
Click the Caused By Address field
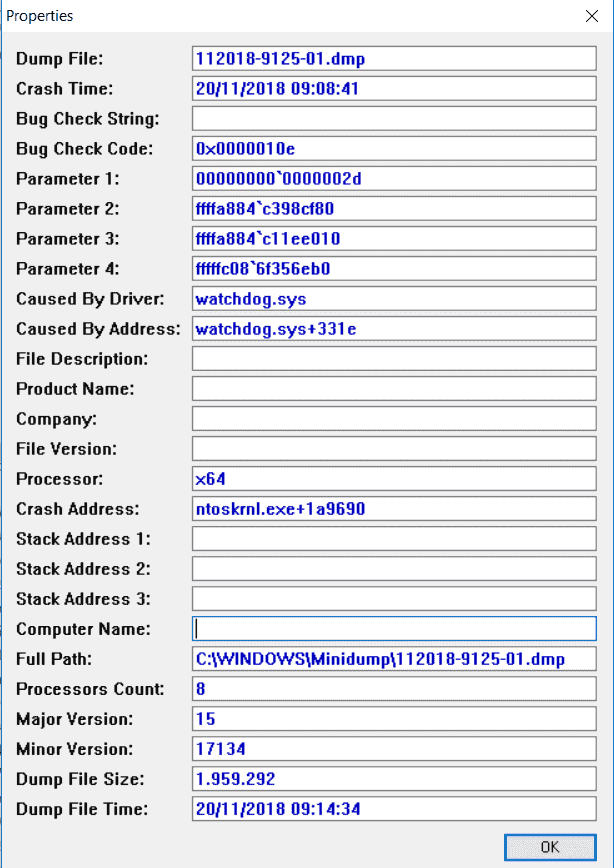pos(394,328)
